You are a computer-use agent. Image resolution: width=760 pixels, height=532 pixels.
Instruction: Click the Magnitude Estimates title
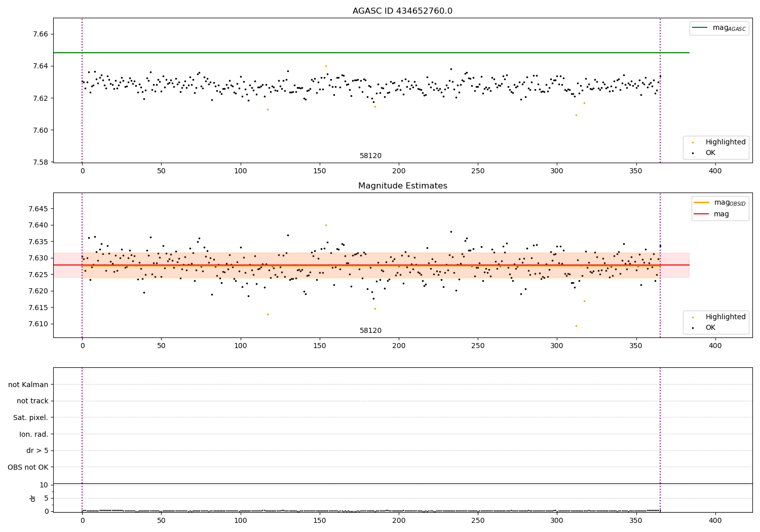pyautogui.click(x=403, y=186)
